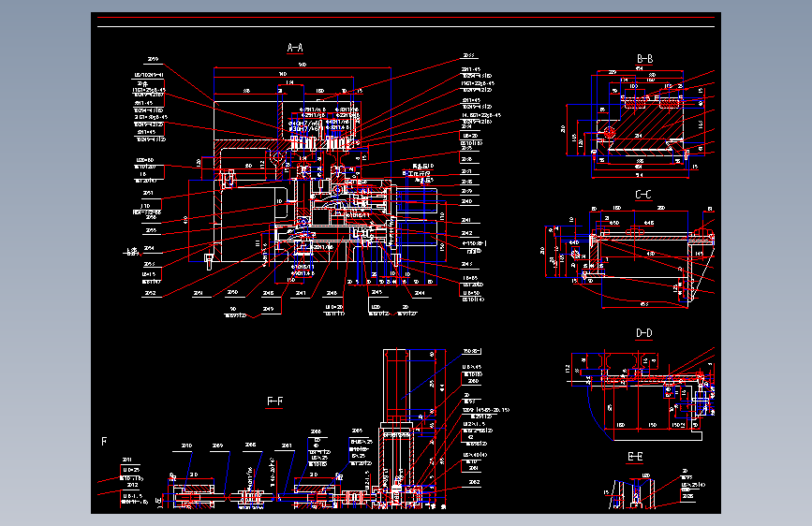Select the D-D section label
Screen dimensions: 812x526
click(643, 333)
